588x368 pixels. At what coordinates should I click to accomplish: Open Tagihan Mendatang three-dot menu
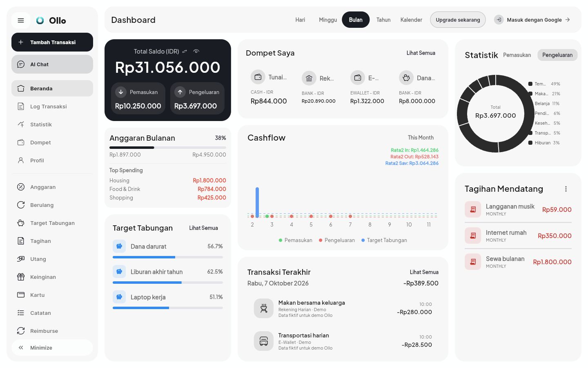tap(566, 189)
